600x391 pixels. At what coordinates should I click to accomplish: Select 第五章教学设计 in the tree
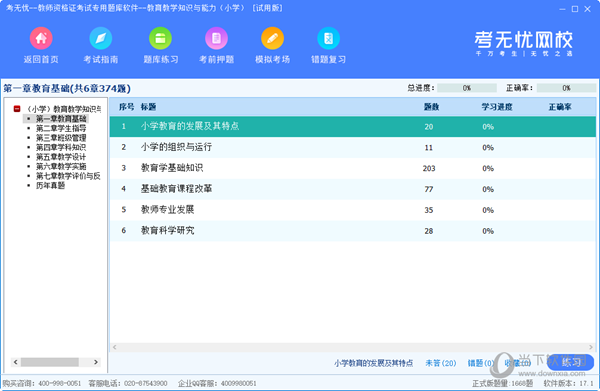[61, 157]
